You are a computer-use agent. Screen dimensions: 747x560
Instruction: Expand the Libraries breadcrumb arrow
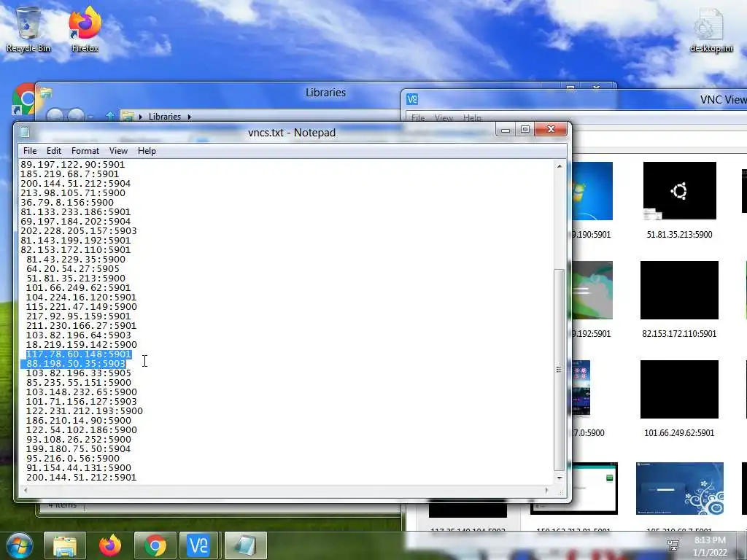[x=189, y=117]
